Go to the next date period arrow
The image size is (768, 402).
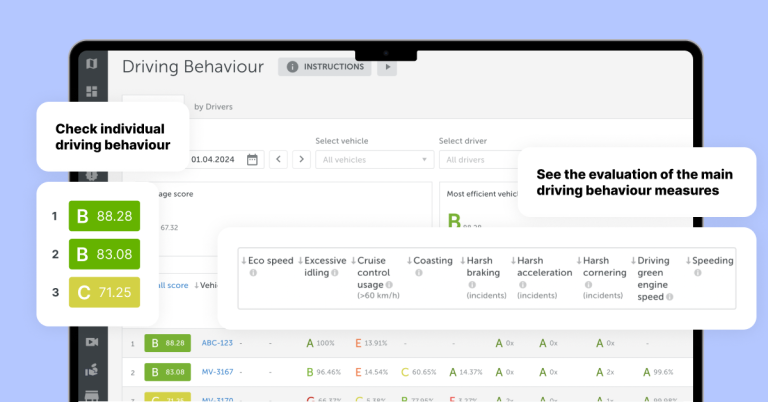point(301,159)
